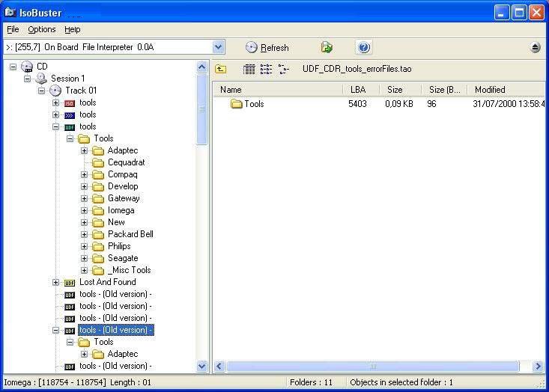This screenshot has width=549, height=392.
Task: Click the highlighted tools - (Old version) item
Action: pos(115,330)
